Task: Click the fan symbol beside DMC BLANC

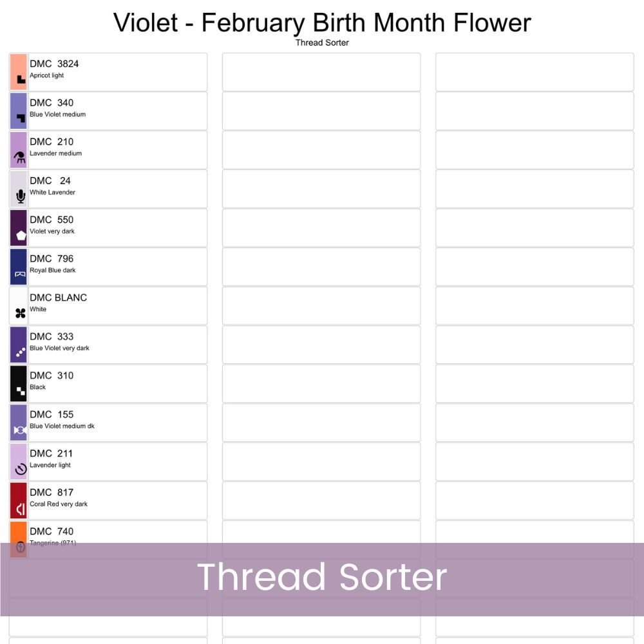Action: pos(21,314)
